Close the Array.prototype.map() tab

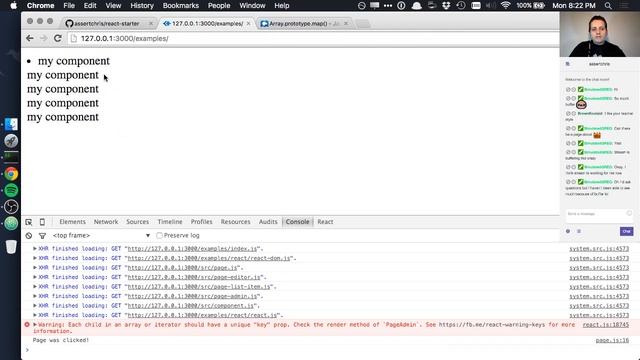click(x=346, y=24)
